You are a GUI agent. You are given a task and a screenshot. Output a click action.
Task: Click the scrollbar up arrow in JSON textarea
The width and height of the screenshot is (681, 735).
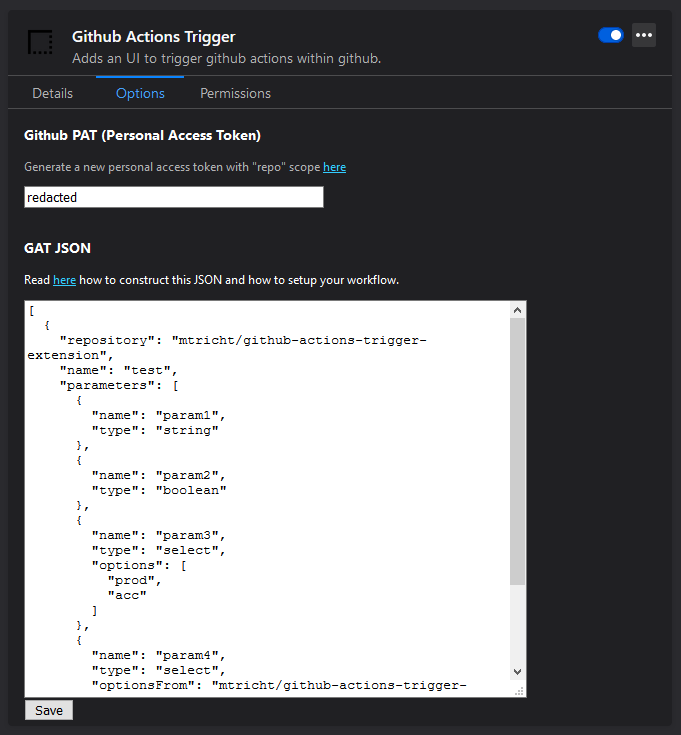pos(517,310)
